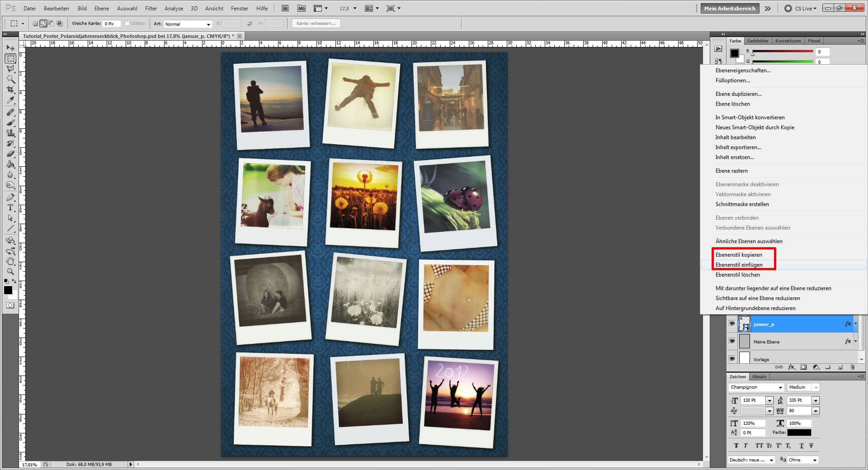
Task: Select the Healing Brush tool
Action: click(10, 111)
